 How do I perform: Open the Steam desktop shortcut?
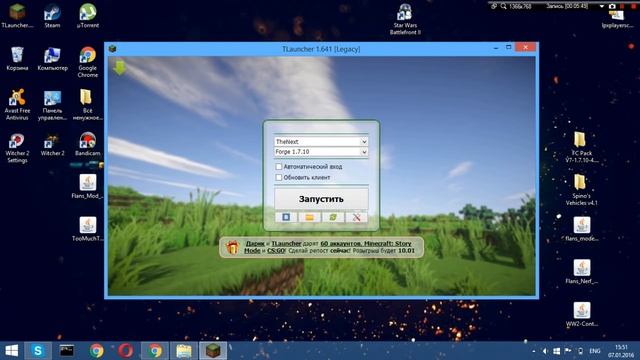coord(52,16)
